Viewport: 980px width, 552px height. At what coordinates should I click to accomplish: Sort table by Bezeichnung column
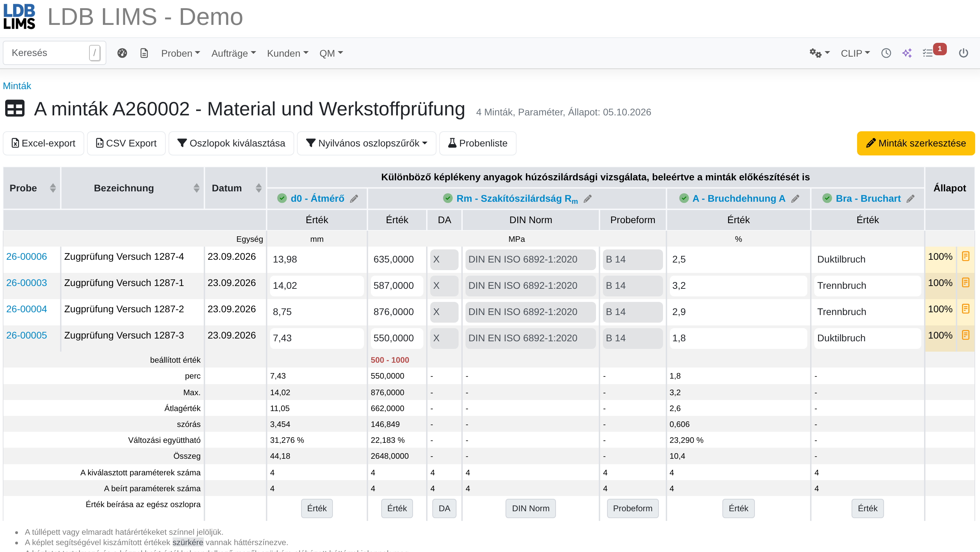point(196,188)
